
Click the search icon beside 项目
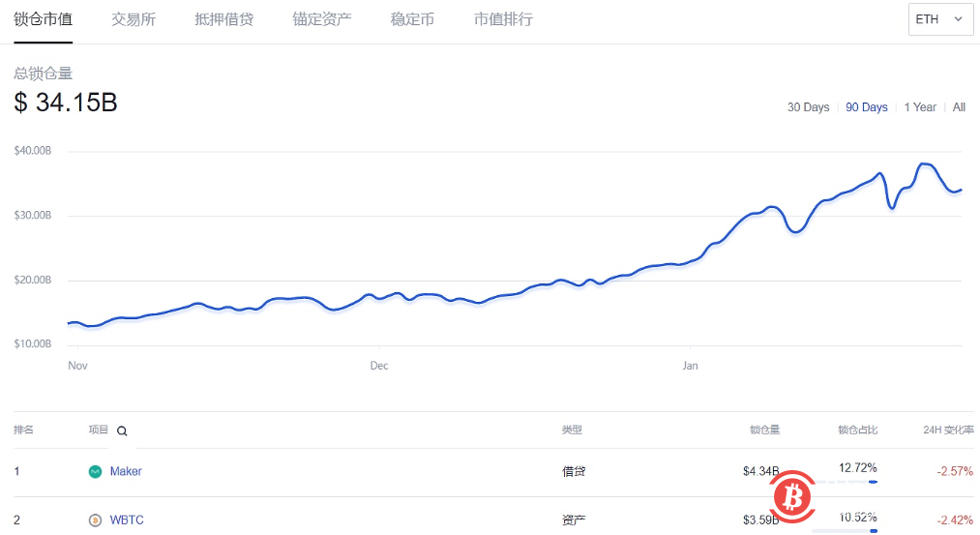pos(122,431)
